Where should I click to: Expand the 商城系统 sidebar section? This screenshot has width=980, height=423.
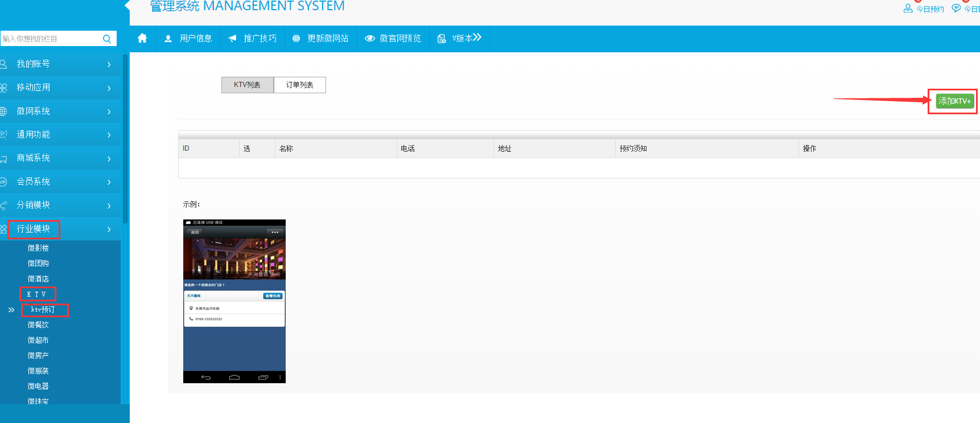click(57, 158)
